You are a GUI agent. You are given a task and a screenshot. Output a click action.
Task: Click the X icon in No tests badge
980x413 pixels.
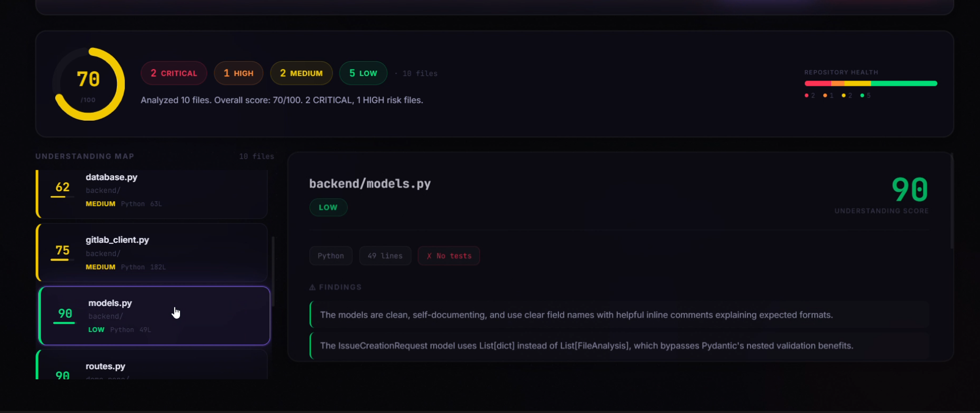point(429,256)
